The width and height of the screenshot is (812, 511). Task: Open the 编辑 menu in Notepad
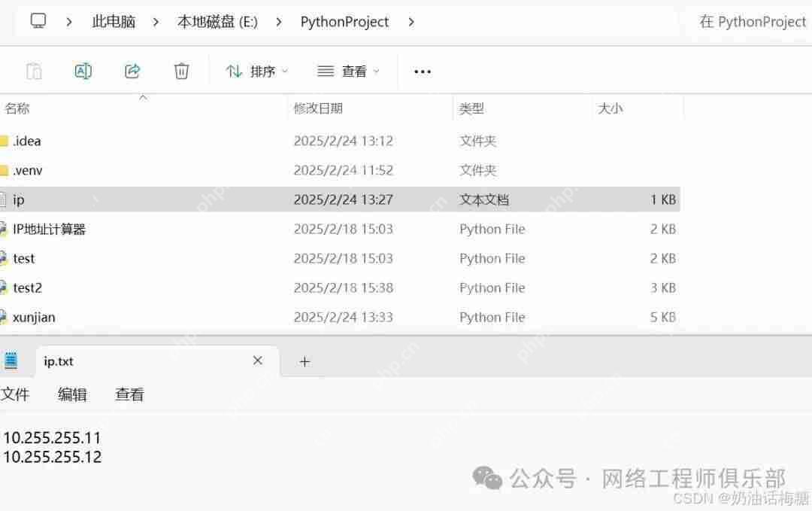point(72,394)
